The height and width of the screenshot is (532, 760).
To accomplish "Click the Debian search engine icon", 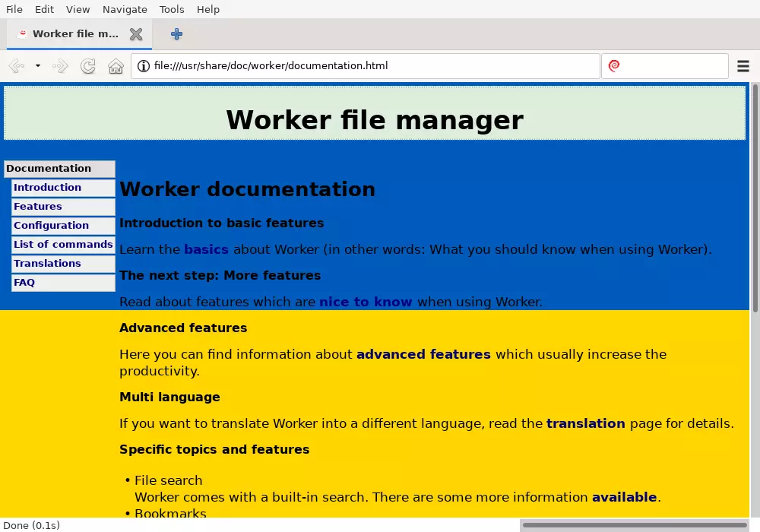I will (614, 66).
